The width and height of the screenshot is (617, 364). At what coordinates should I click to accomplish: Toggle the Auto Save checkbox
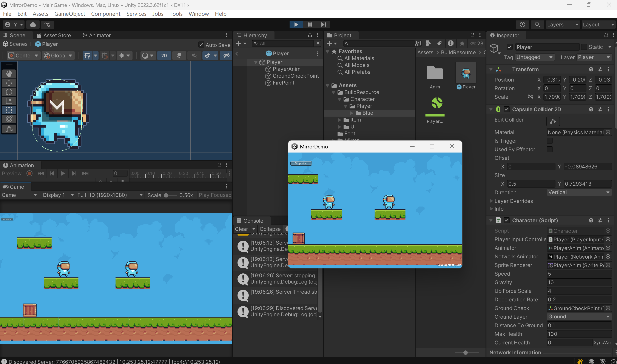201,45
